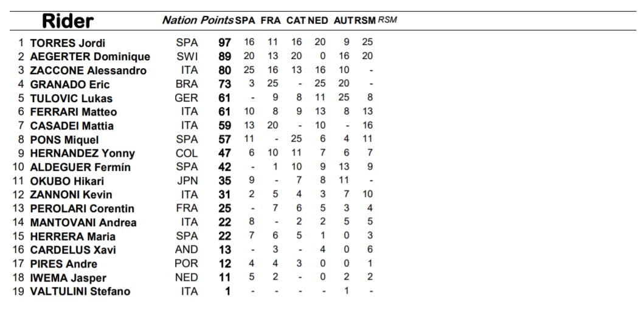Click on OKUBO Hikari's name
The image size is (644, 324).
click(x=67, y=181)
